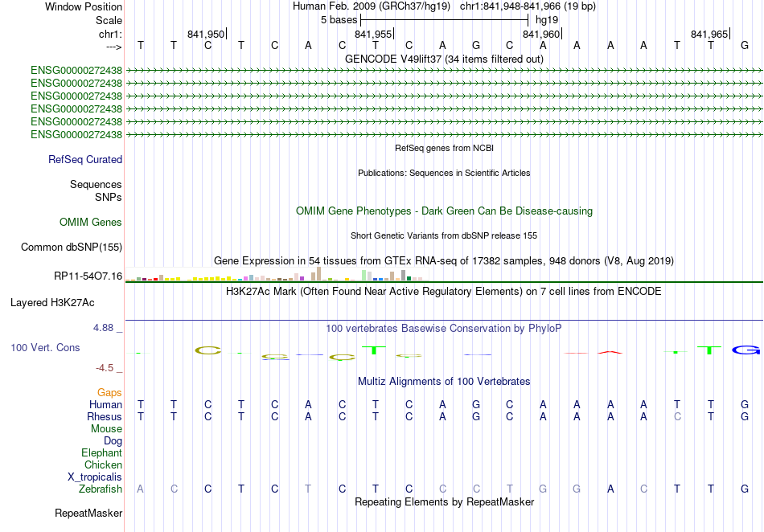Select the Mouse alignment row label

coord(106,429)
